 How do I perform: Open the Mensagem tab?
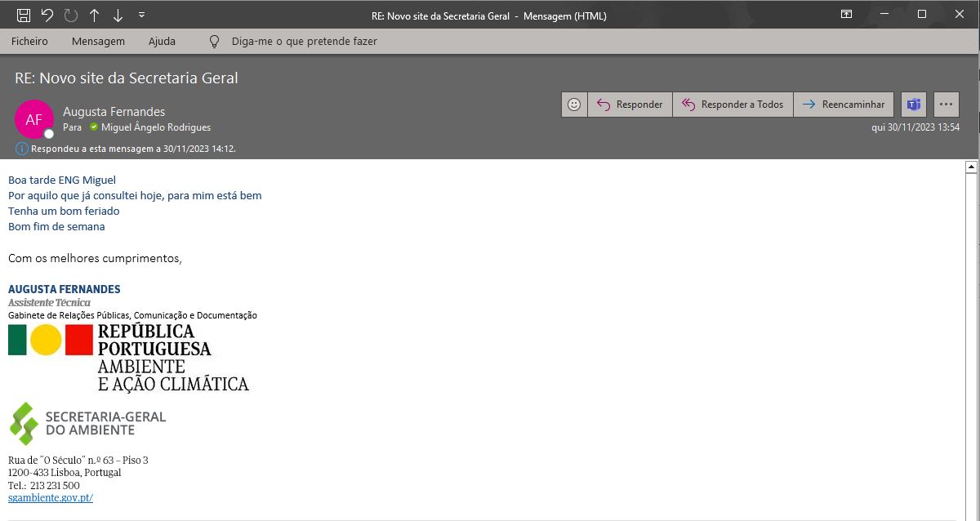click(x=98, y=41)
